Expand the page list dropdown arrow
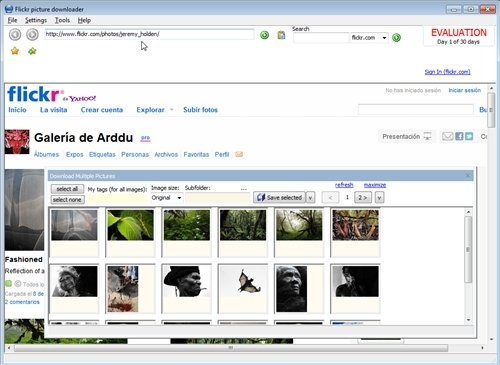The width and height of the screenshot is (500, 365). pyautogui.click(x=379, y=198)
